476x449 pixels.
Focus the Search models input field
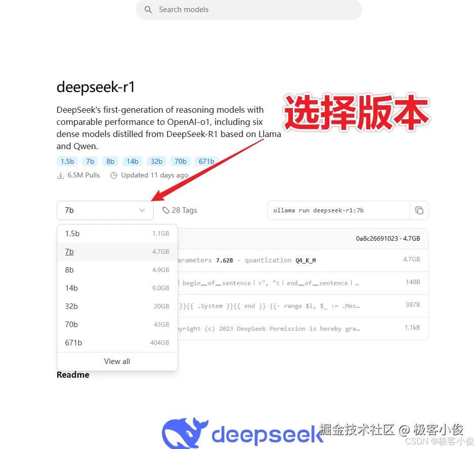coord(249,10)
